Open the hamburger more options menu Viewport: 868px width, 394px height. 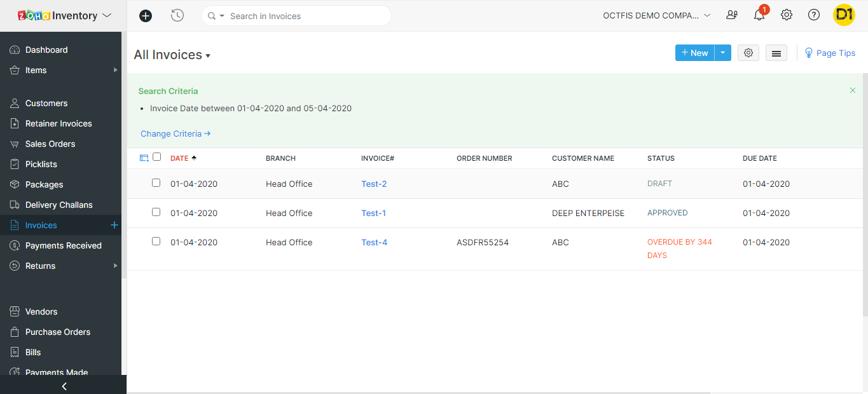[x=776, y=53]
